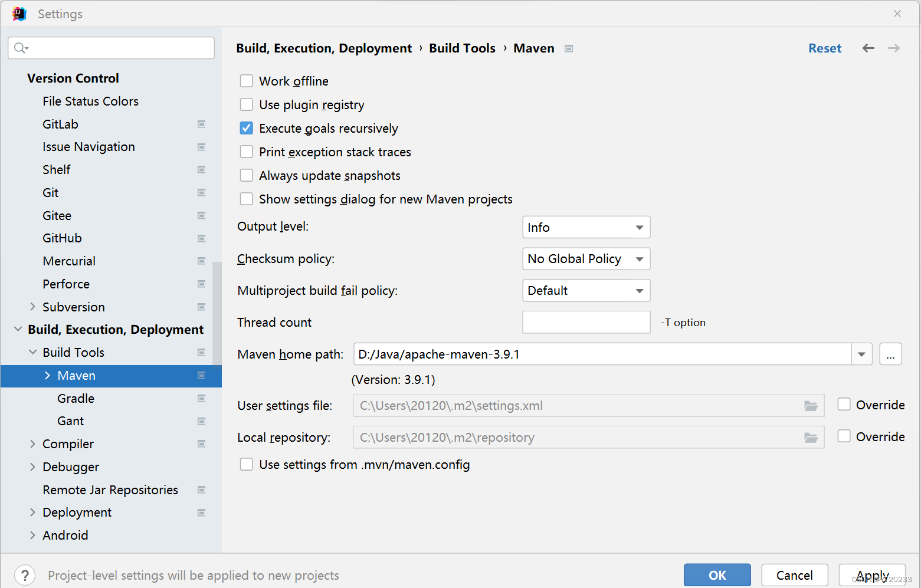Select the Version Control category
The height and width of the screenshot is (588, 921).
(73, 78)
